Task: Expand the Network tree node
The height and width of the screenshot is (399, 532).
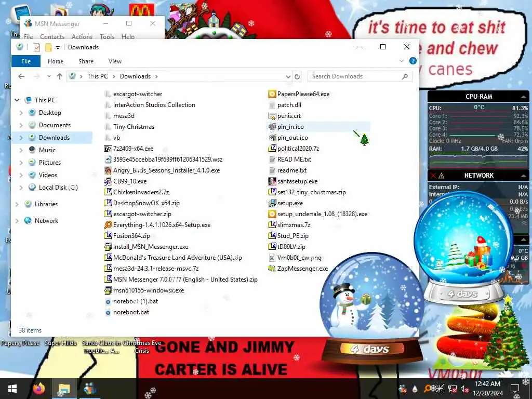Action: tap(17, 221)
